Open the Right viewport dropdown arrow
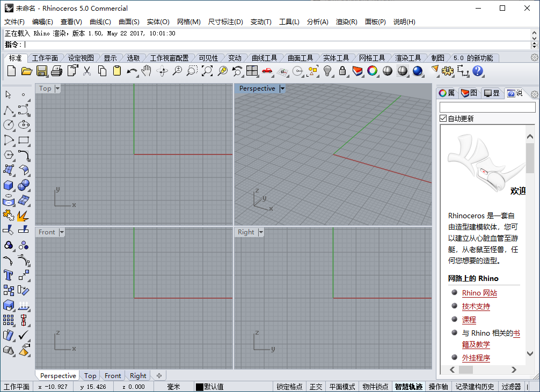The image size is (540, 392). point(261,232)
